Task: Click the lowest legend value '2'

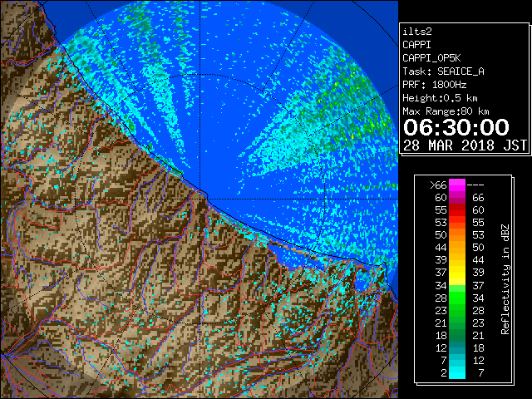Action: 444,372
